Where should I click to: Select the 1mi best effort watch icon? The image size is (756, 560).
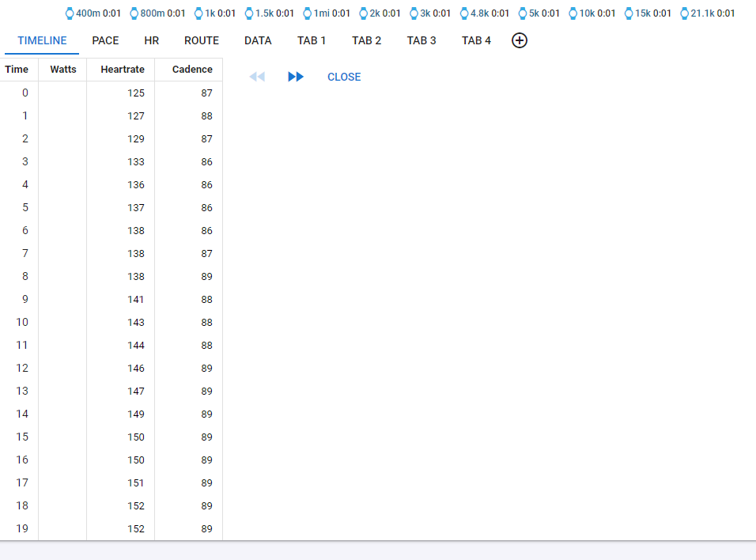coord(308,13)
